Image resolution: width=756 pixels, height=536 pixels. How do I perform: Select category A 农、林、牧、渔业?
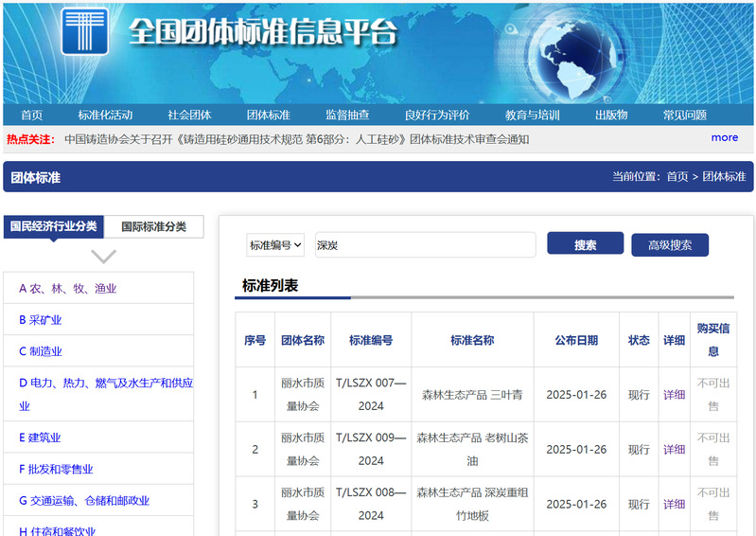tap(67, 289)
